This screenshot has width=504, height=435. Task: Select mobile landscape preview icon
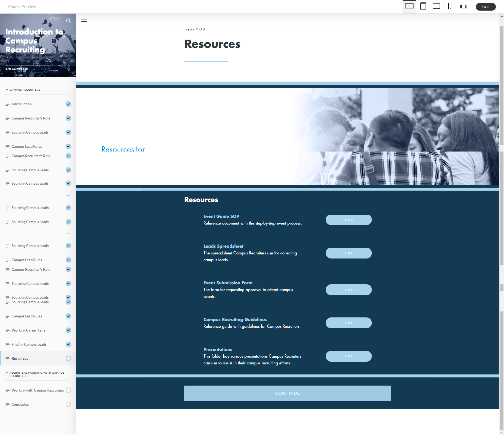[464, 7]
